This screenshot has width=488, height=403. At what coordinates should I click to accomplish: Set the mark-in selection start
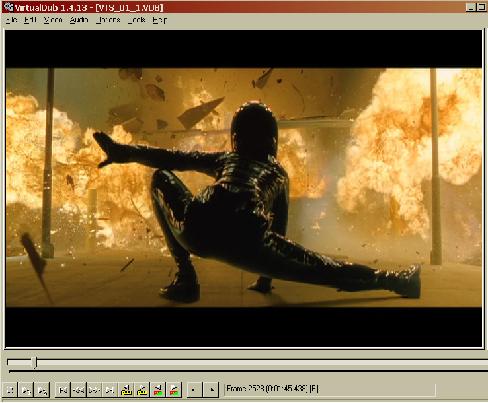(x=194, y=389)
